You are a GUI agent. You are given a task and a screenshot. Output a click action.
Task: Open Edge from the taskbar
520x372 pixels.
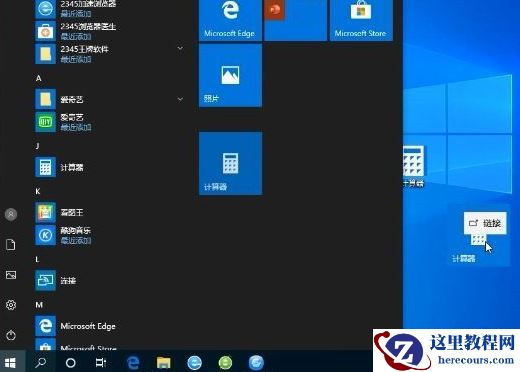[133, 362]
